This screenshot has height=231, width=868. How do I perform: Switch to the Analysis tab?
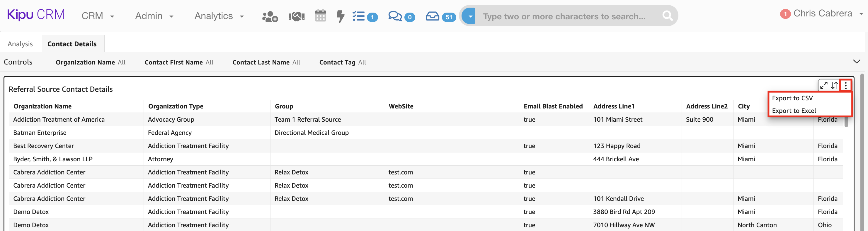point(20,44)
